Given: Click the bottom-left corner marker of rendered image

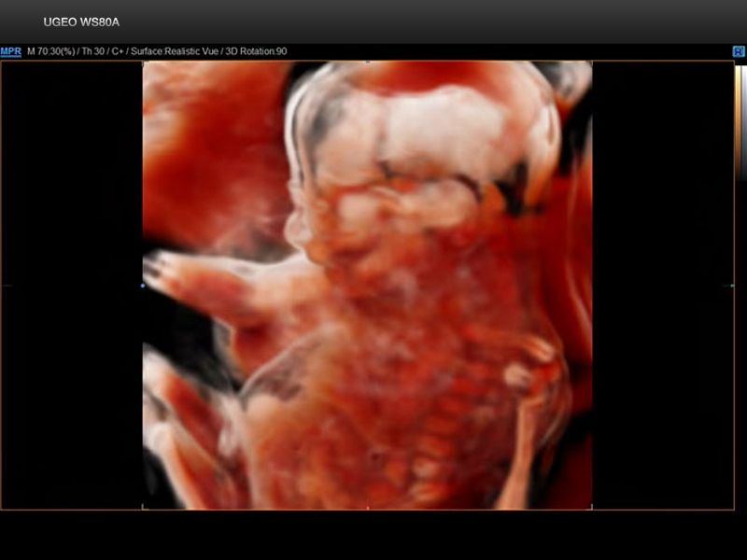Looking at the screenshot, I should pyautogui.click(x=143, y=509).
